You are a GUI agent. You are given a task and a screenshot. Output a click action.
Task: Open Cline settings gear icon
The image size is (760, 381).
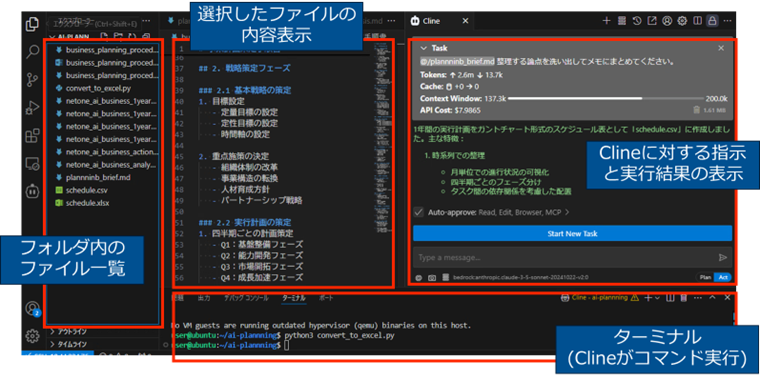[682, 21]
